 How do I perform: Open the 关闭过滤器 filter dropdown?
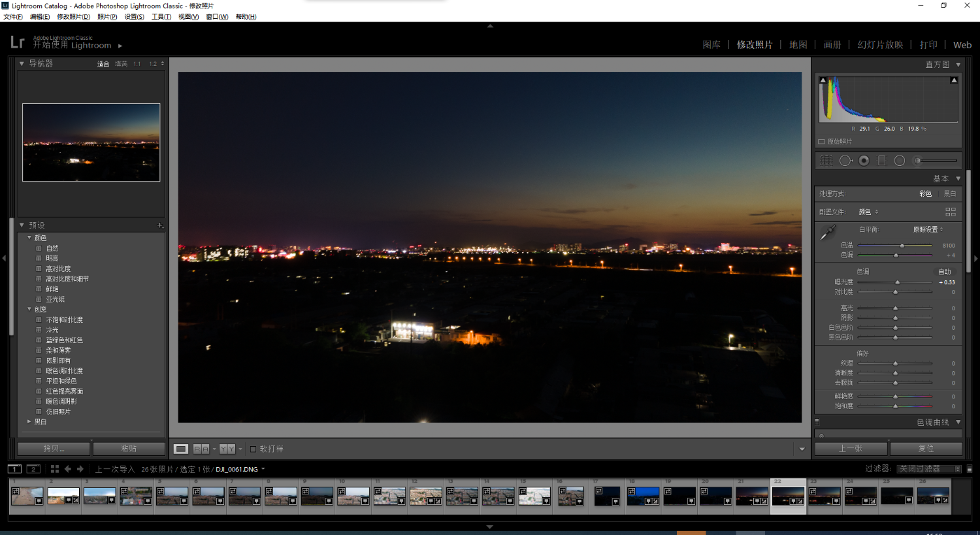coord(929,469)
